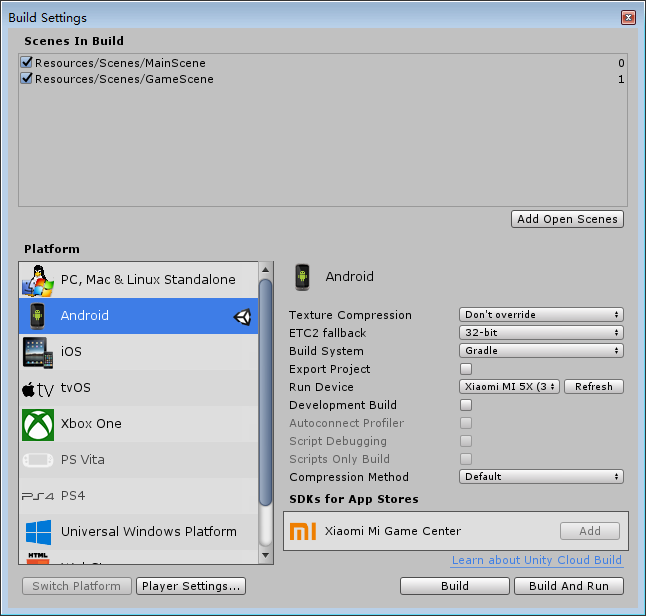Select the PS Vita platform

click(139, 460)
